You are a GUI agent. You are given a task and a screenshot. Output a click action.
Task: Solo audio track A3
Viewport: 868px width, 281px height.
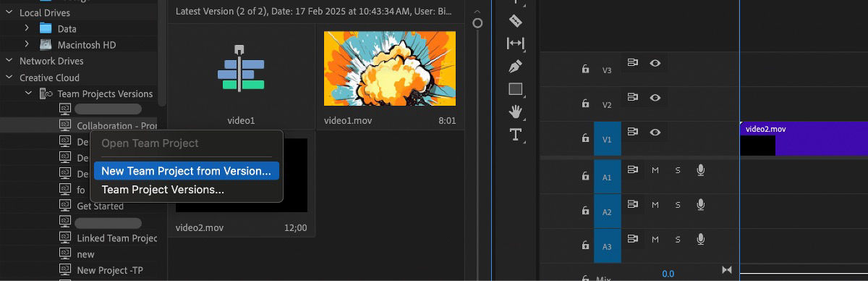(x=678, y=239)
